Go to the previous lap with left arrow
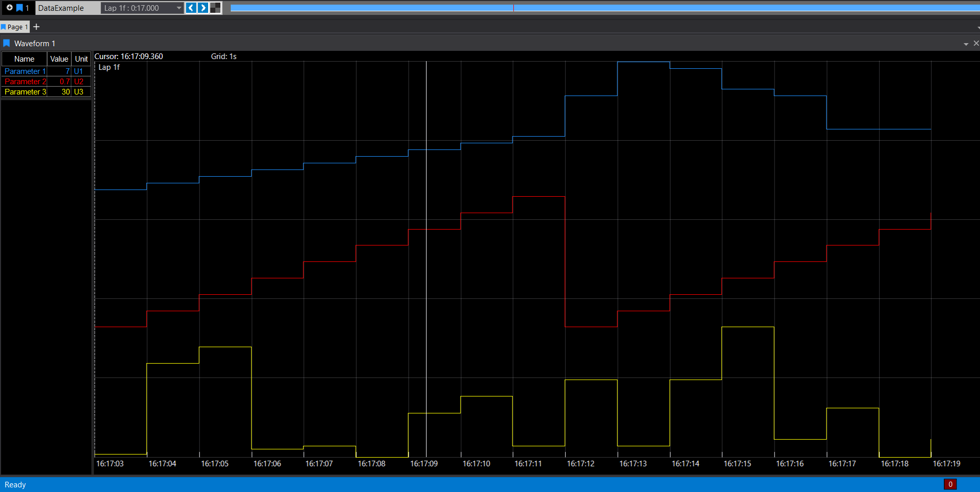980x492 pixels. click(x=191, y=8)
